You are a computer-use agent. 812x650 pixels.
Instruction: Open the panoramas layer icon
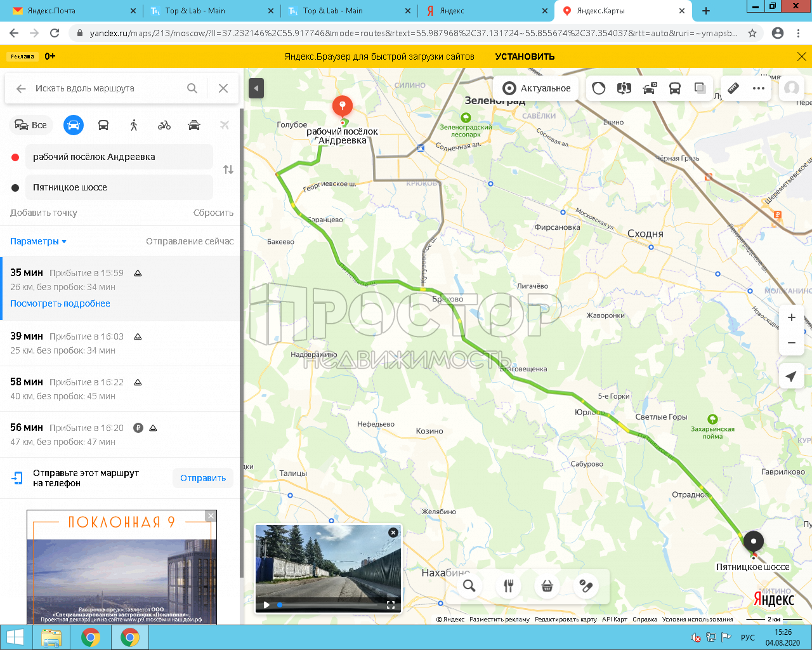pyautogui.click(x=624, y=88)
